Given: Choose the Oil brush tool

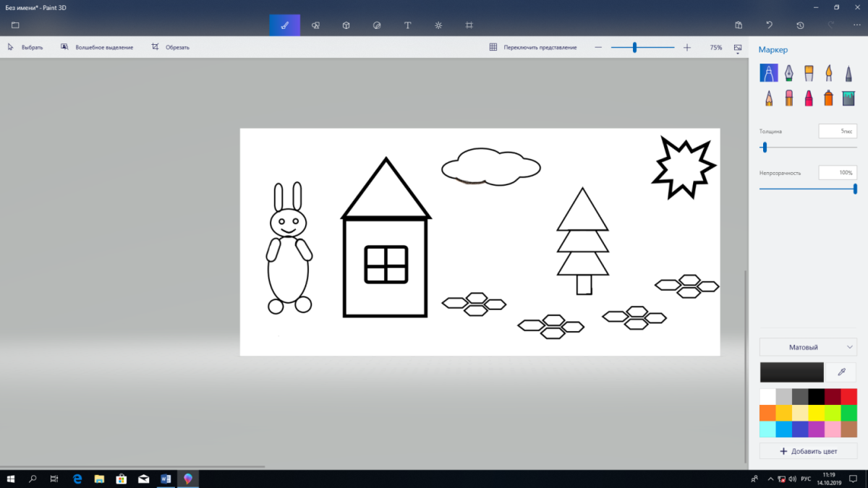Looking at the screenshot, I should [x=809, y=73].
